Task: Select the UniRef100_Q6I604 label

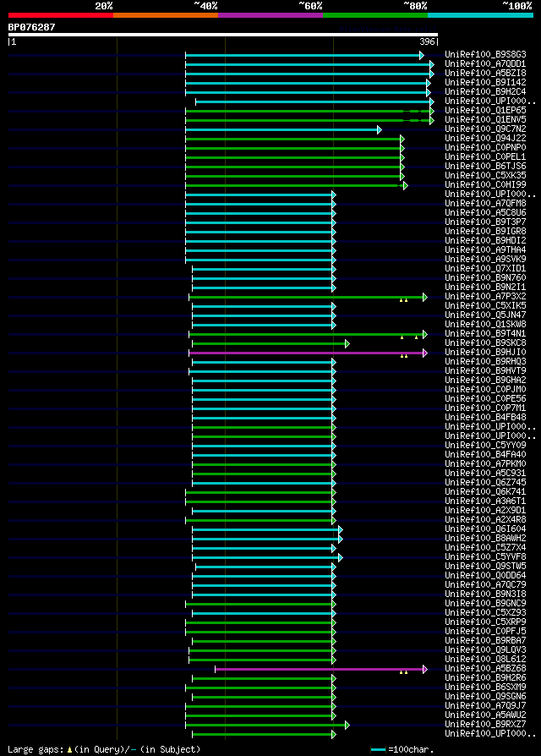Action: coord(485,529)
